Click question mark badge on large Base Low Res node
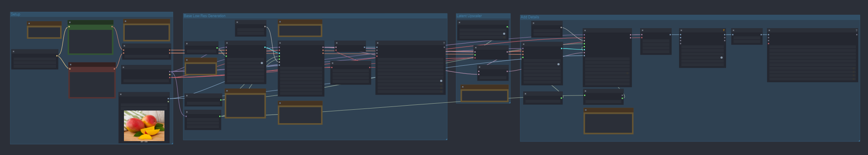Viewport: 868px width, 155px height. coord(444,43)
